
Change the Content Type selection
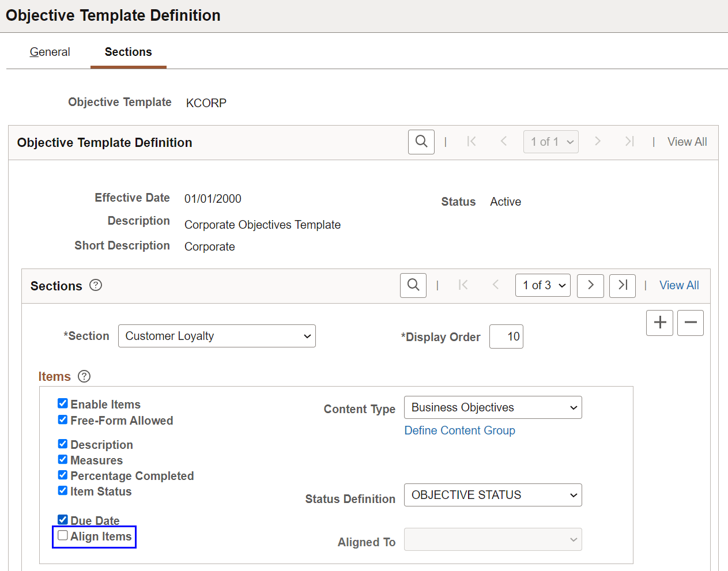point(492,407)
